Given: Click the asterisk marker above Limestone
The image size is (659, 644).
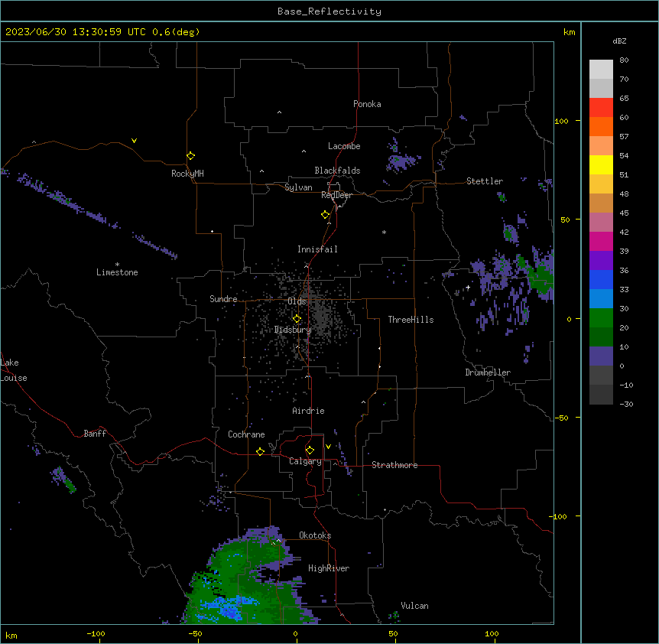Looking at the screenshot, I should coord(117,265).
